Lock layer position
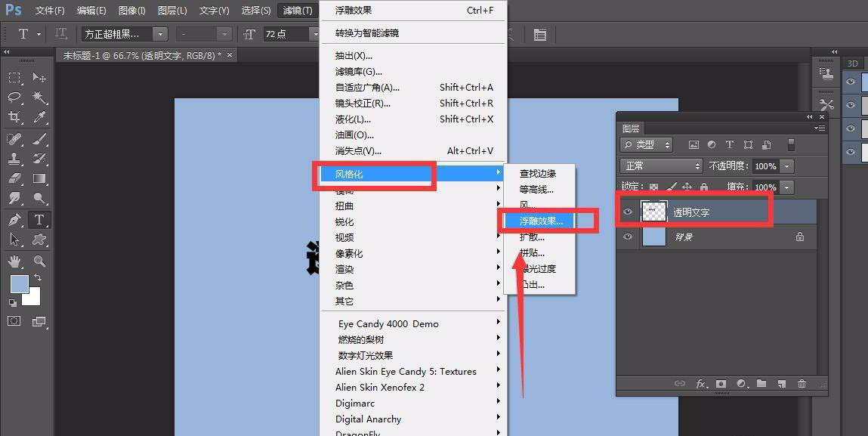The image size is (868, 436). coord(687,187)
